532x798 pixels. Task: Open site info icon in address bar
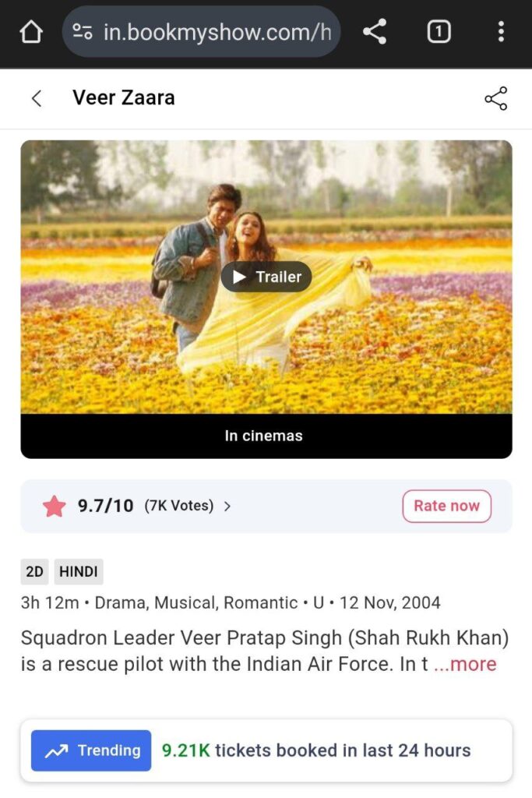click(83, 32)
